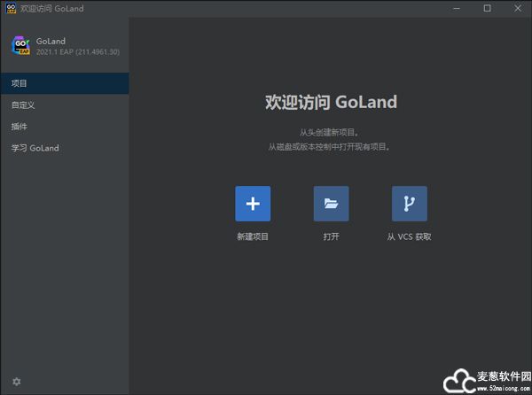Viewport: 532px width, 395px height.
Task: Click the 打开 label
Action: [331, 236]
